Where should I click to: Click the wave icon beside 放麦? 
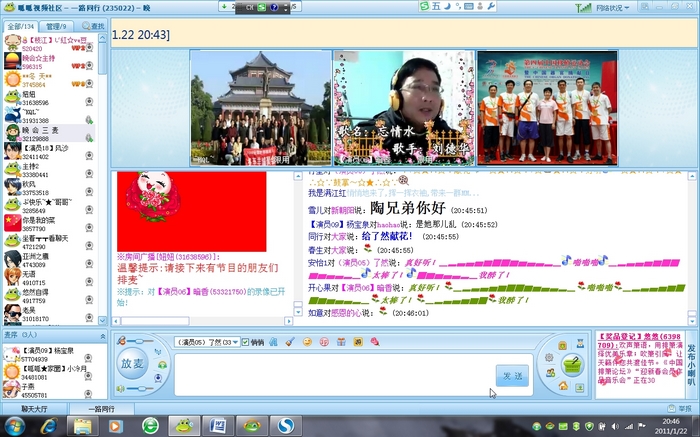[158, 352]
